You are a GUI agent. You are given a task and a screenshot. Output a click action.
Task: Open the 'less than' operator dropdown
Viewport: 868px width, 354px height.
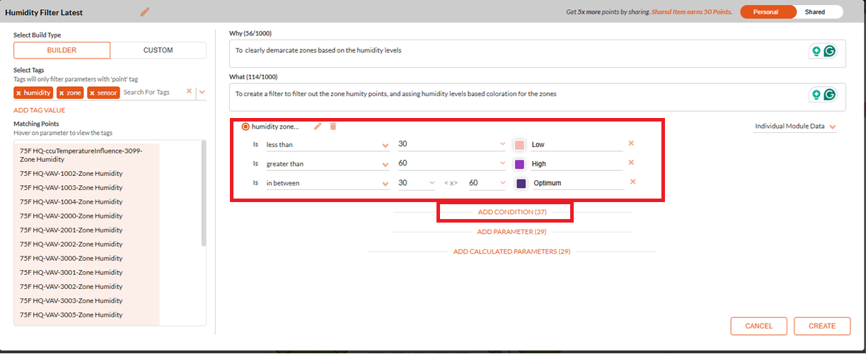tap(328, 145)
